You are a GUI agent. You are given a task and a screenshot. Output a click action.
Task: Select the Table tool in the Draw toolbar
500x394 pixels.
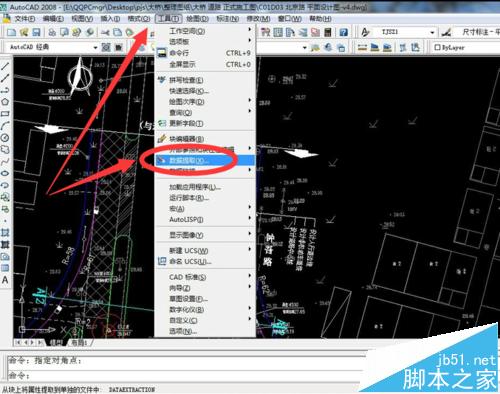[x=5, y=268]
